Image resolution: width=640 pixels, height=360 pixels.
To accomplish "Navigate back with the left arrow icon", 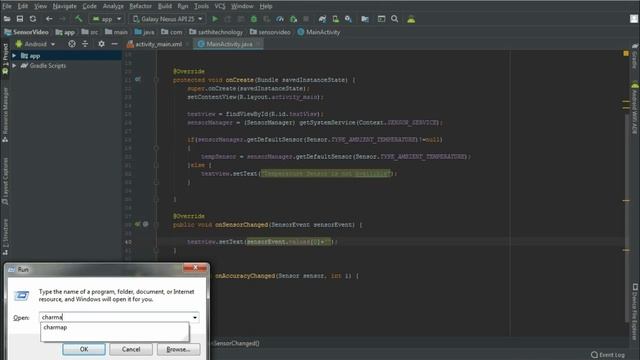I will click(49, 19).
